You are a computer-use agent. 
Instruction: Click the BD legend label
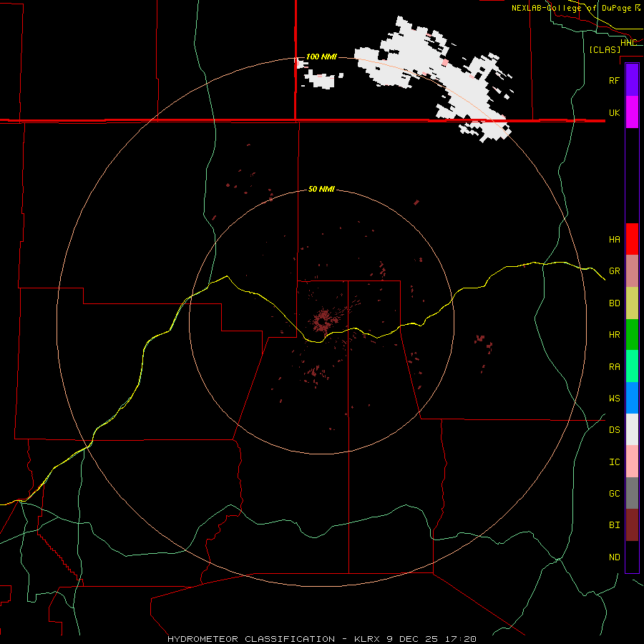click(x=614, y=303)
